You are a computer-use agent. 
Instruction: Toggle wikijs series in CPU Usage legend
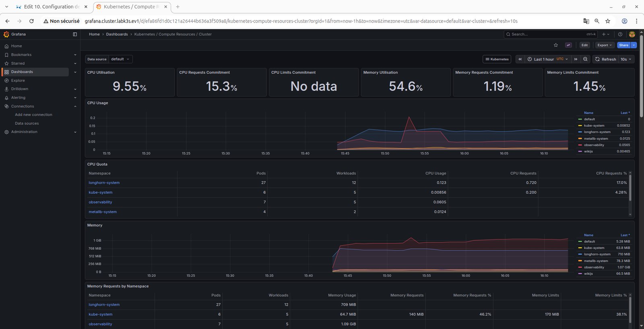coord(588,151)
